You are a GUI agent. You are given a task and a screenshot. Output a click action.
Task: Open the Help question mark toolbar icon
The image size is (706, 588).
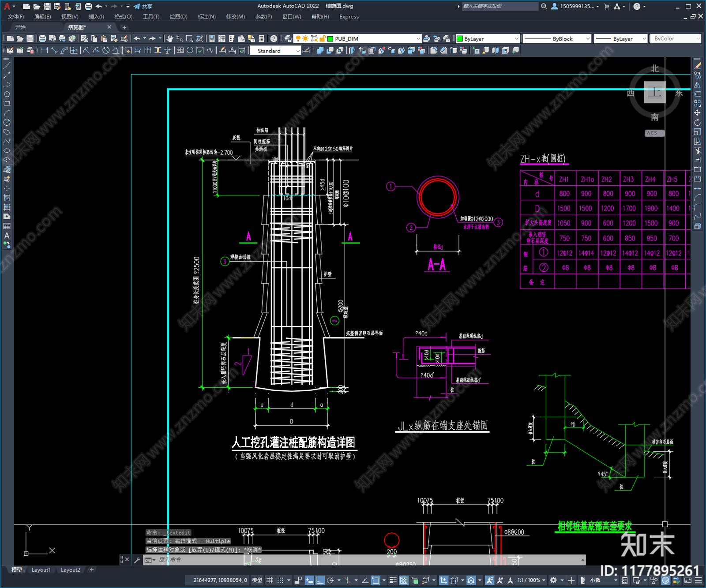(274, 39)
